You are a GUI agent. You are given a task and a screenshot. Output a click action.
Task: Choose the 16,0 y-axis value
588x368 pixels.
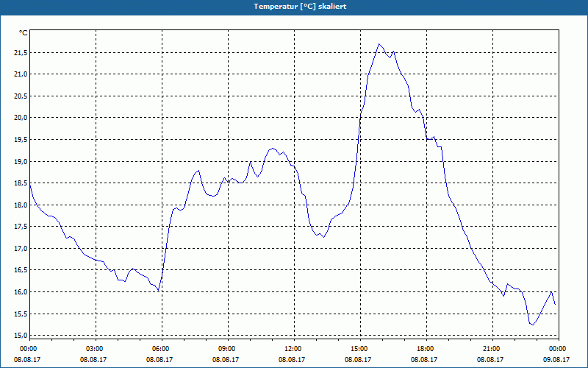(21, 292)
